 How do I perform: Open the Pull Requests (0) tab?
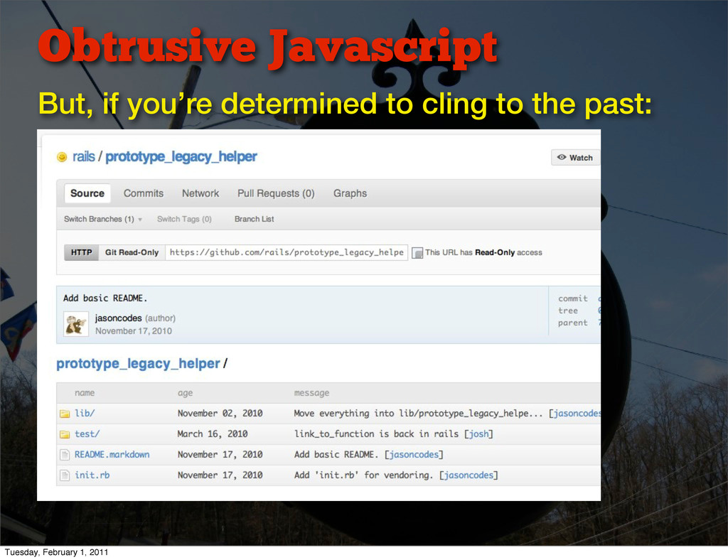[x=277, y=193]
